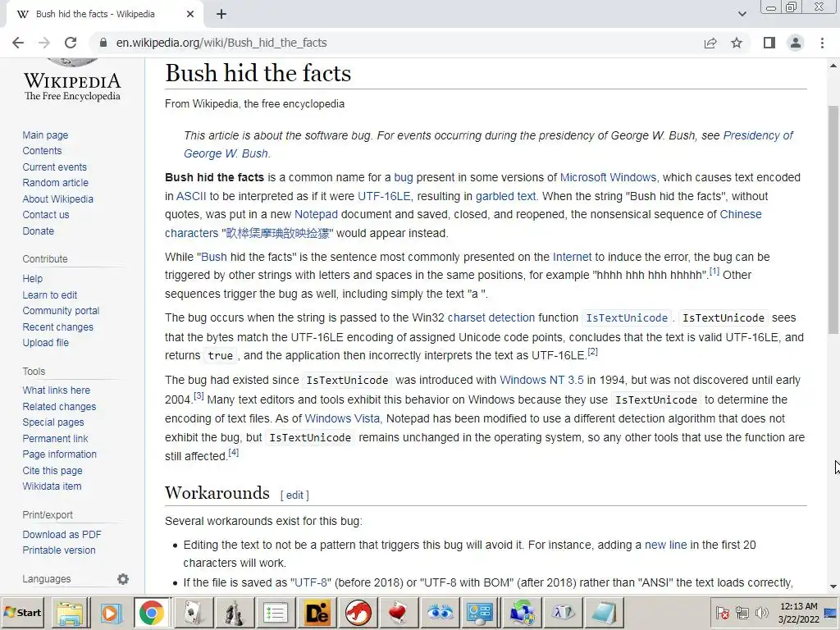
Task: Click the page scrollbar down arrow
Action: (x=833, y=587)
